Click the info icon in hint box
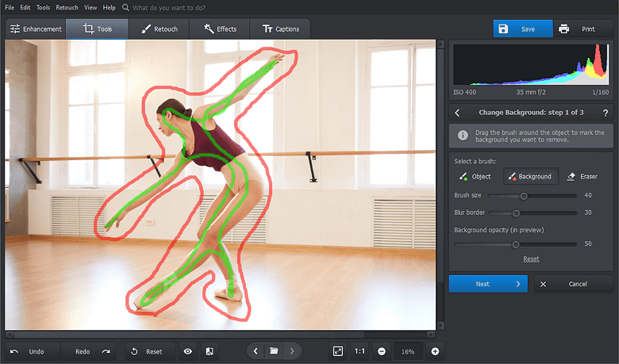Screen dimensions: 619x364 click(463, 136)
